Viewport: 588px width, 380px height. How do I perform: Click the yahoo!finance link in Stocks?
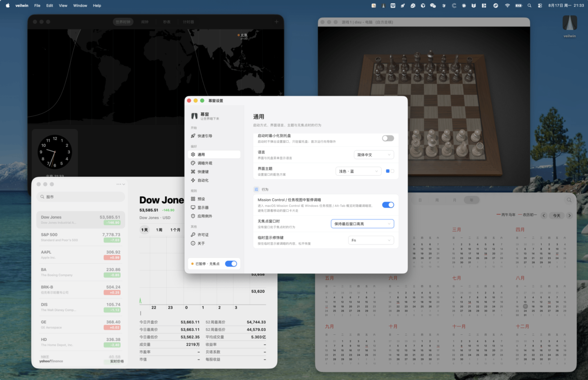(x=51, y=361)
